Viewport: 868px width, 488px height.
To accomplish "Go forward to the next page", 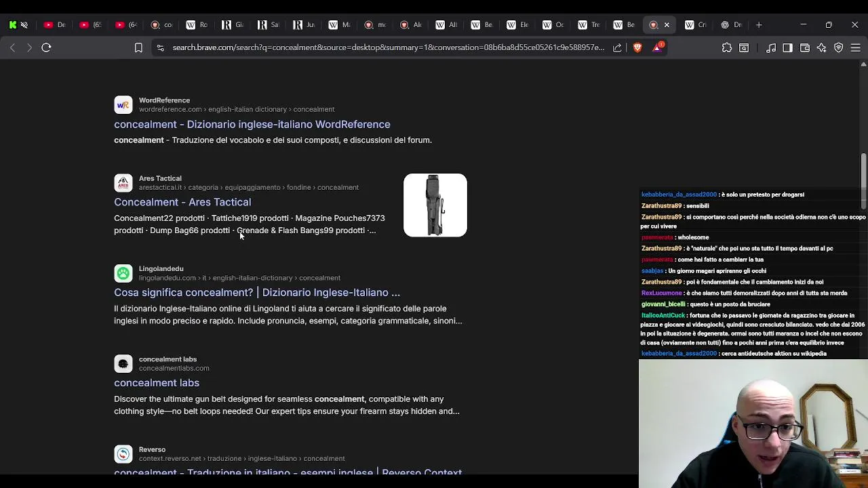I will click(x=29, y=47).
